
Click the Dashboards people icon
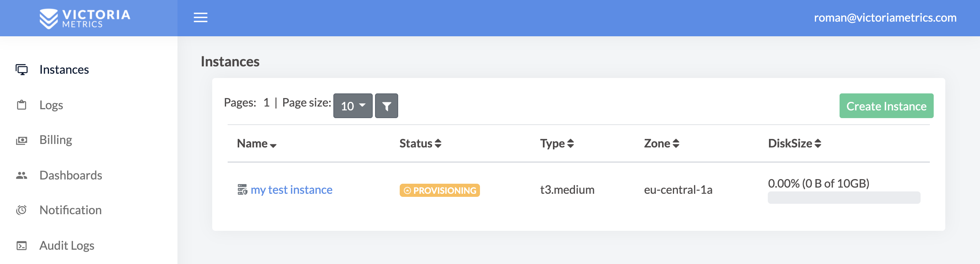[22, 175]
